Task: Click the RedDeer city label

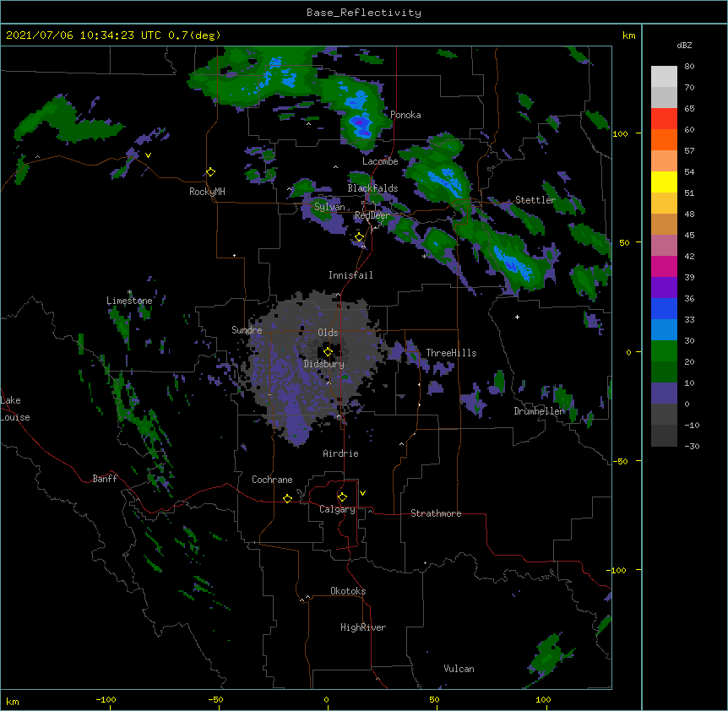Action: coord(372,215)
